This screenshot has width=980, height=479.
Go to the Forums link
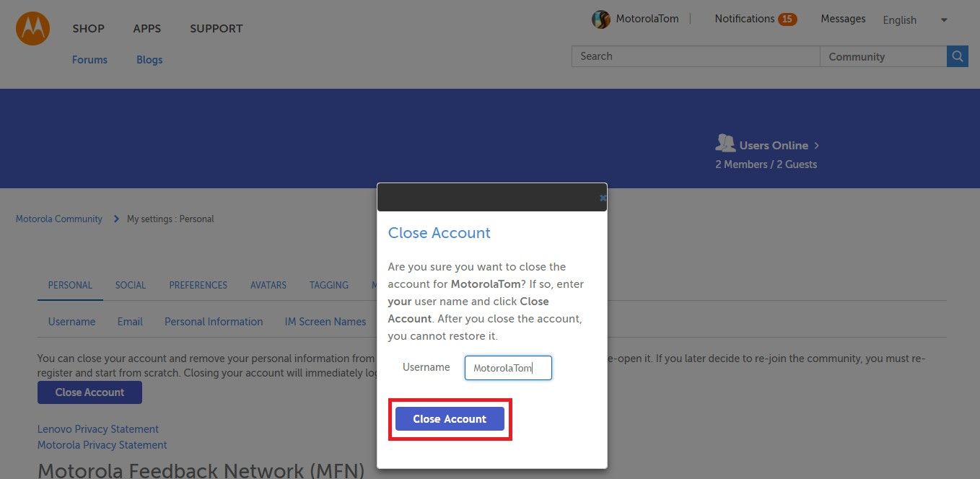[89, 60]
